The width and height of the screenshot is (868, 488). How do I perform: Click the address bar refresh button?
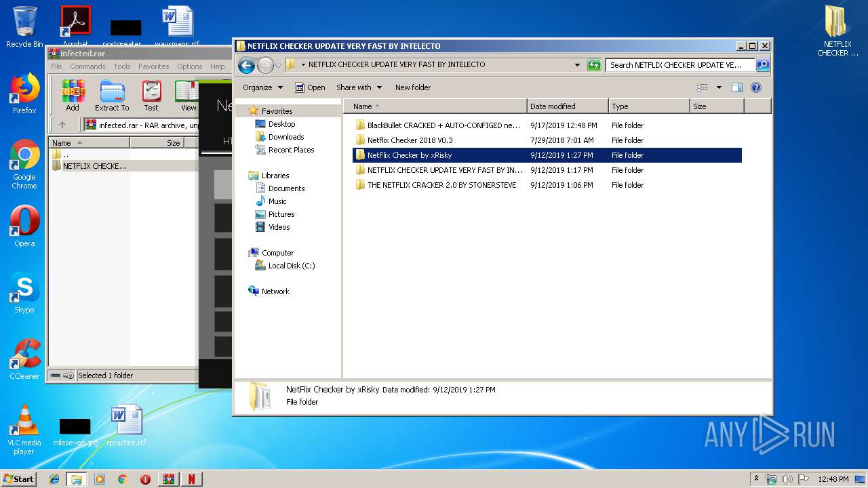click(594, 65)
